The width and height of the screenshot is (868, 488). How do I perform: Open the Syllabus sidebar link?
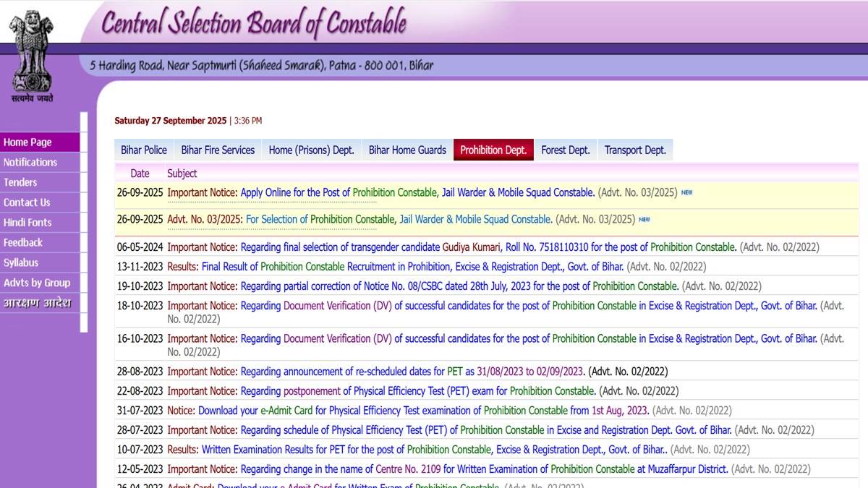point(40,263)
